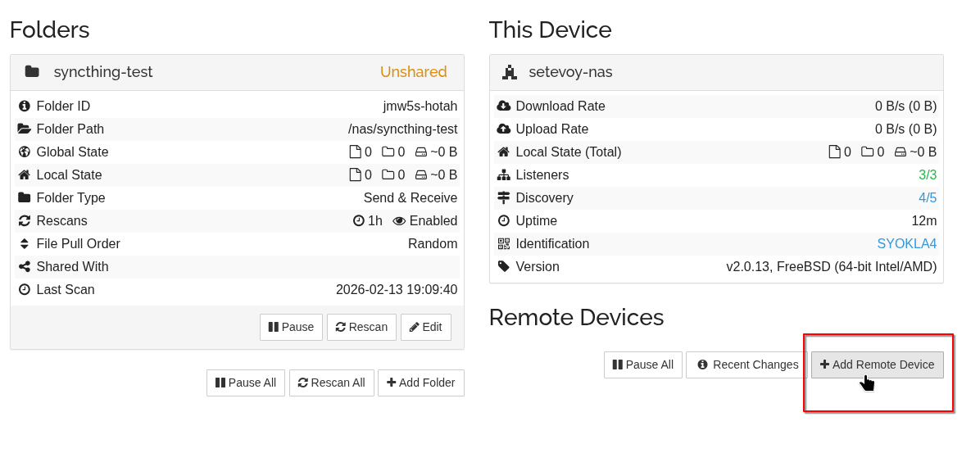Click the Listeners network icon
This screenshot has height=453, width=980.
point(504,174)
